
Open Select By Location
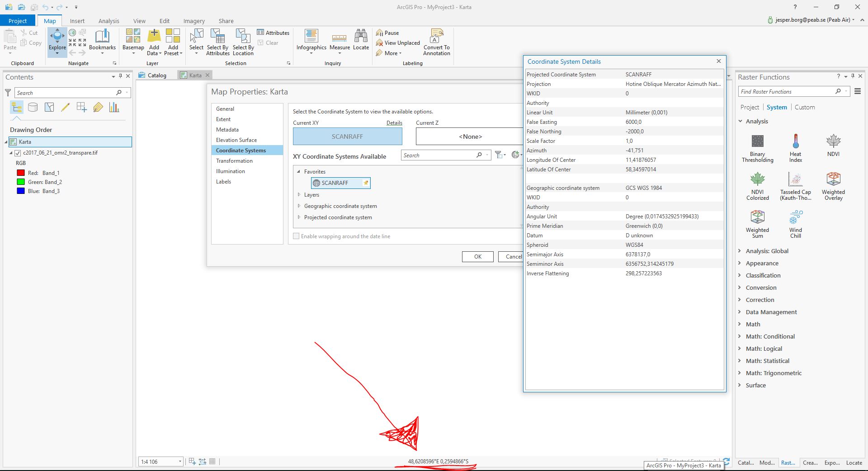243,42
